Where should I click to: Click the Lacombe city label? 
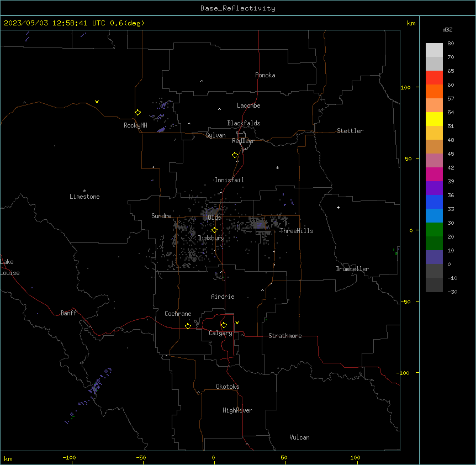(x=248, y=105)
